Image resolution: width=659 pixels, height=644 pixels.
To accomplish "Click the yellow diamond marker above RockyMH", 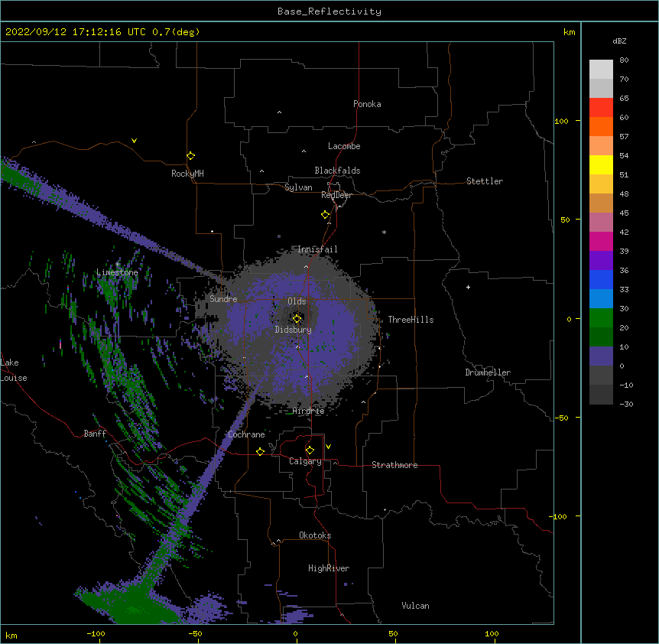I will click(x=190, y=156).
